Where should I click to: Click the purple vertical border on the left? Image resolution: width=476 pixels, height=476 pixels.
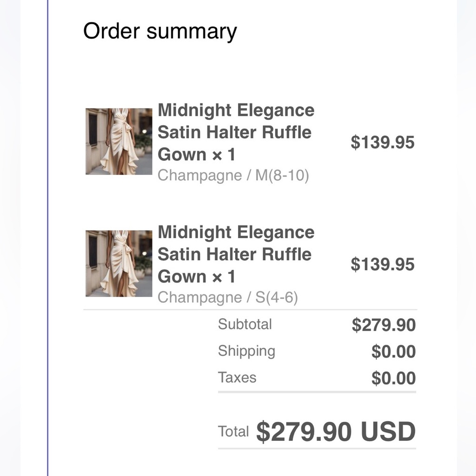pyautogui.click(x=48, y=238)
